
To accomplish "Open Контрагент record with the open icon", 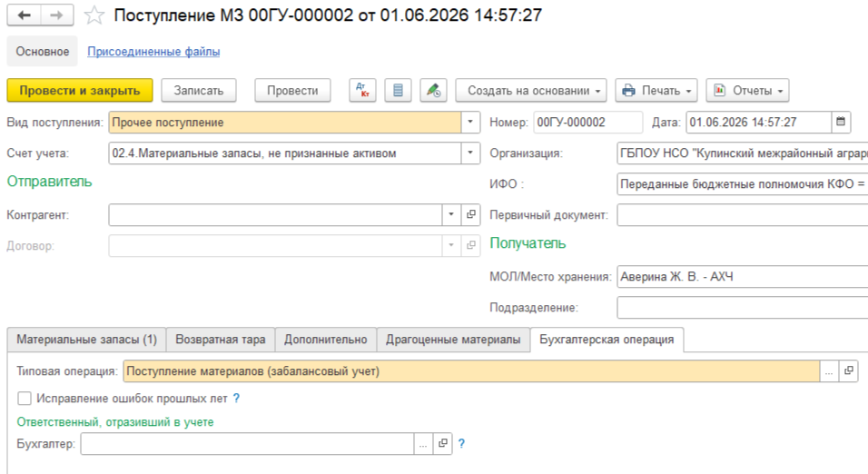I will (470, 214).
